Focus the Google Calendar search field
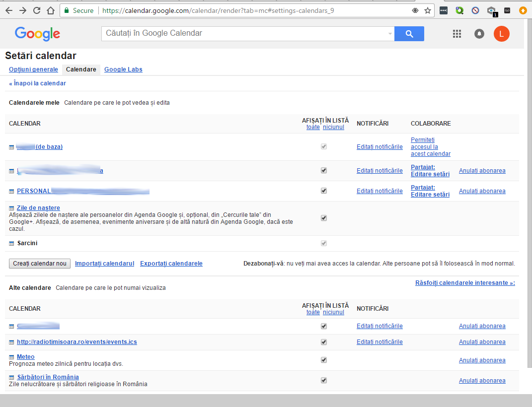 pyautogui.click(x=243, y=33)
